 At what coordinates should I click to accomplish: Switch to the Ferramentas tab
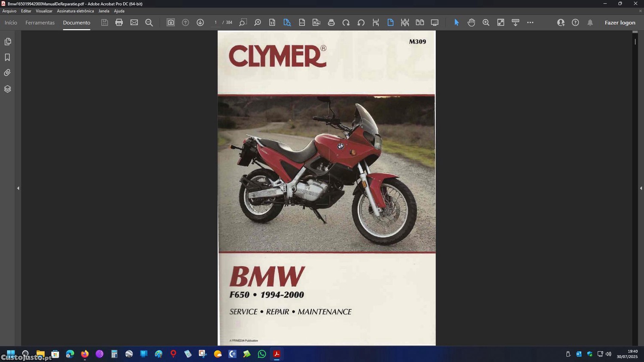pyautogui.click(x=40, y=22)
